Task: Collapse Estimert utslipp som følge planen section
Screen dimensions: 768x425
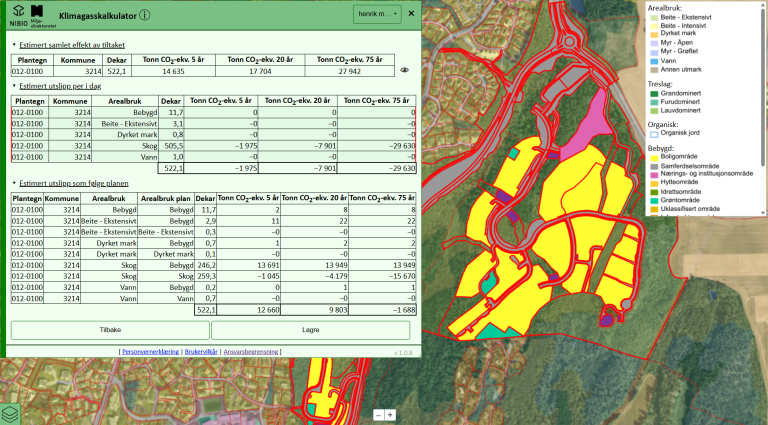Action: 72,184
